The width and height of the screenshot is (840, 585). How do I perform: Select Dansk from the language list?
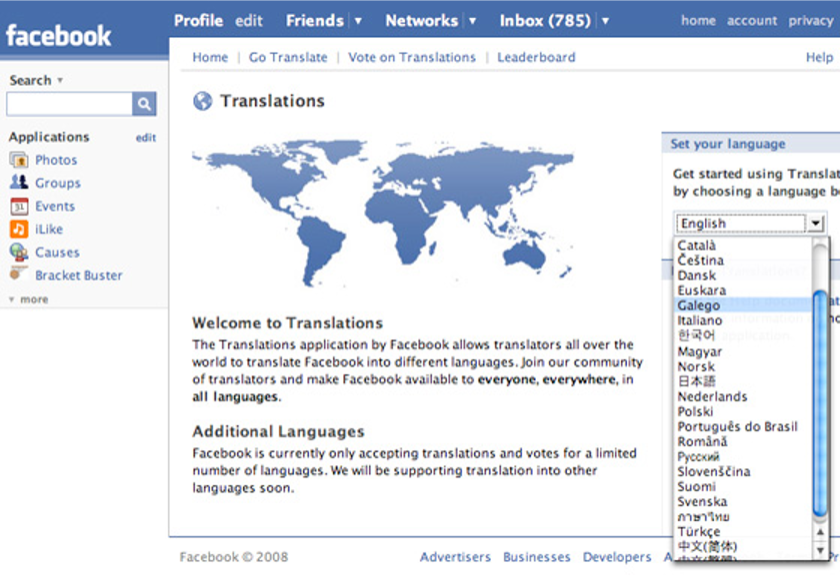(x=743, y=275)
